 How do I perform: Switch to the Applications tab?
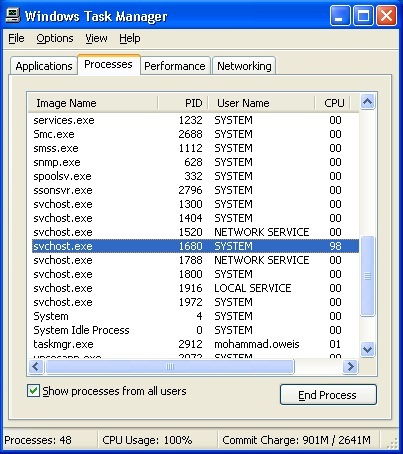click(x=44, y=66)
